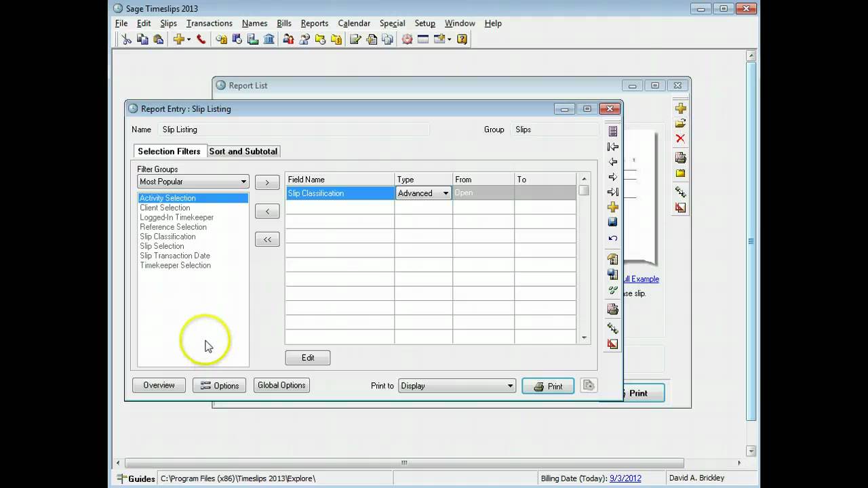Image resolution: width=868 pixels, height=488 pixels.
Task: Click the open folder icon in Report List toolbar
Action: pos(680,123)
